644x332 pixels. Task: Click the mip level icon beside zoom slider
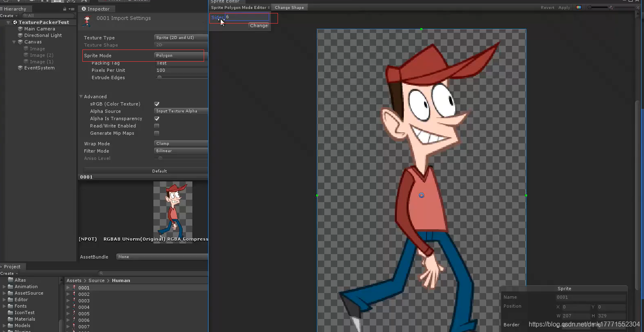click(611, 7)
